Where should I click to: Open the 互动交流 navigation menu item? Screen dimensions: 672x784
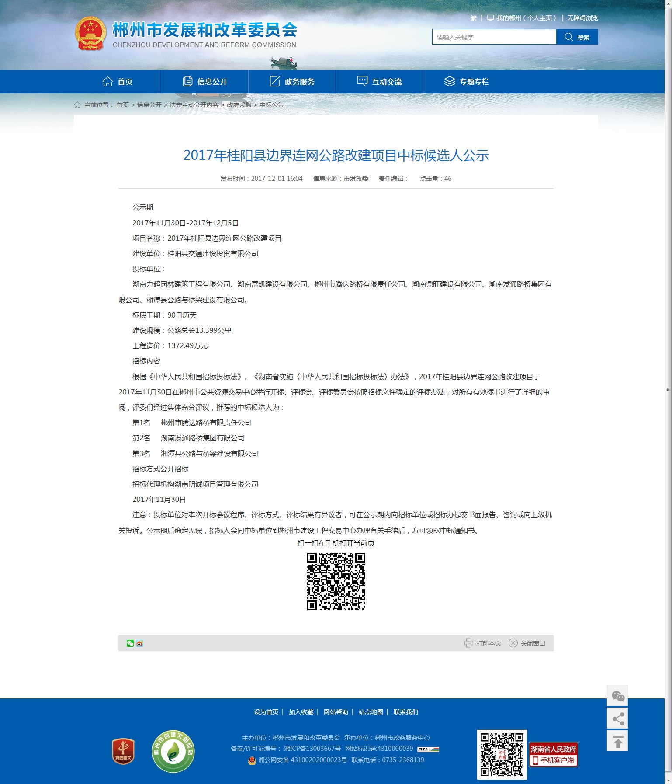tap(379, 82)
